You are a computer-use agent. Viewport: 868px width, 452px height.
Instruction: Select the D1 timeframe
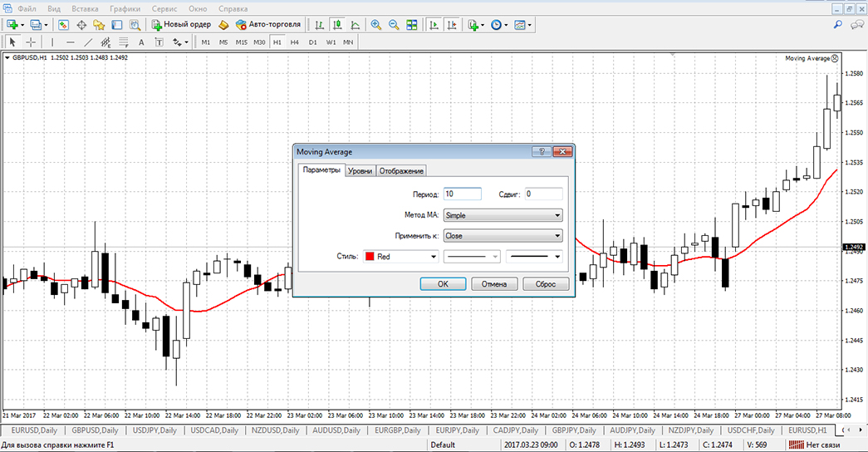pyautogui.click(x=313, y=42)
